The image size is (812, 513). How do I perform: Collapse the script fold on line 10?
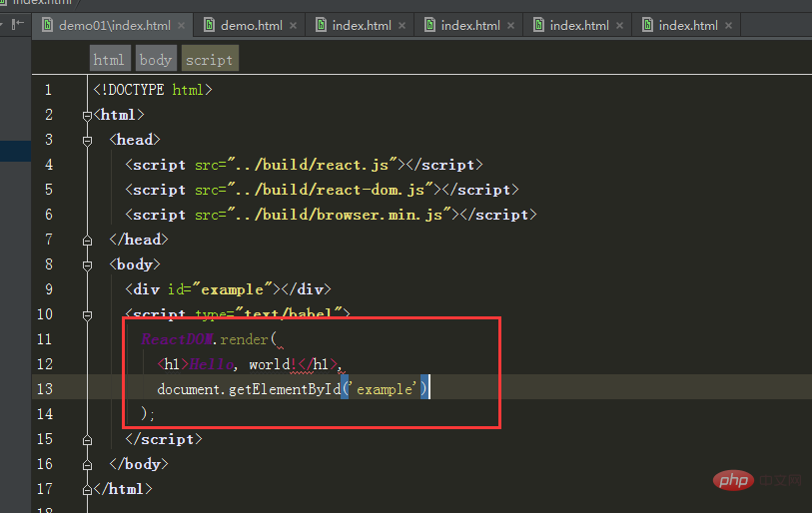point(87,314)
